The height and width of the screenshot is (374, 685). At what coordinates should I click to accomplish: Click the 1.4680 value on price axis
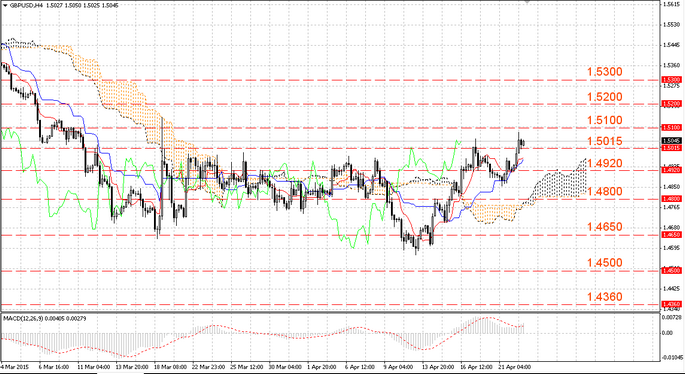click(671, 228)
